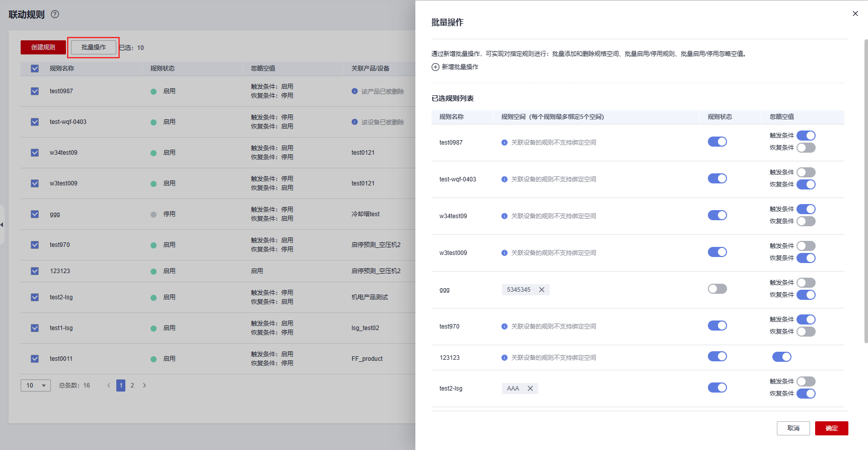Uncheck the test-wqf-0403 row checkbox
Image resolution: width=868 pixels, height=450 pixels.
coord(35,122)
